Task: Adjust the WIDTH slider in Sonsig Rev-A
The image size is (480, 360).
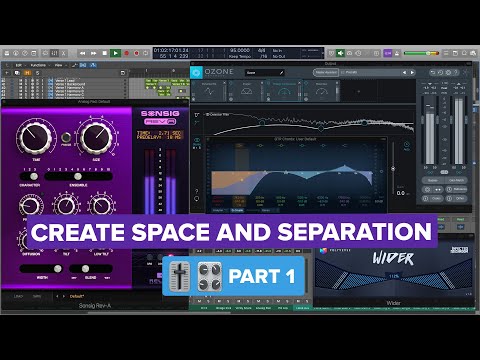Action: [x=41, y=269]
